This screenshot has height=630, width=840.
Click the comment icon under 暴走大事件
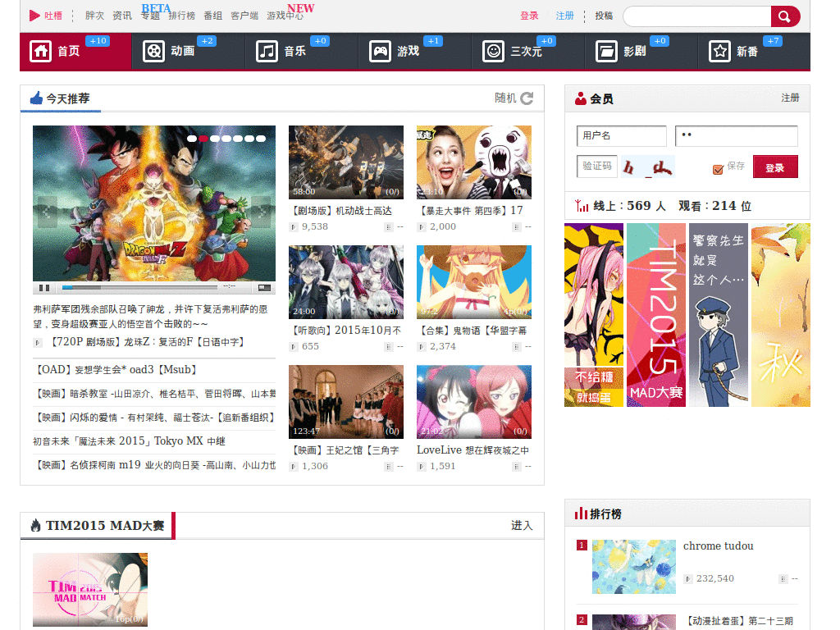coord(517,227)
